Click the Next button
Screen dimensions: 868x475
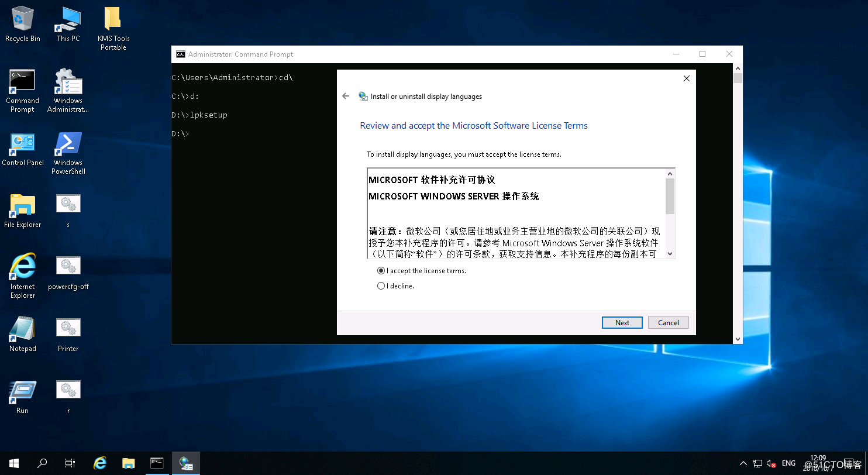[x=622, y=323]
